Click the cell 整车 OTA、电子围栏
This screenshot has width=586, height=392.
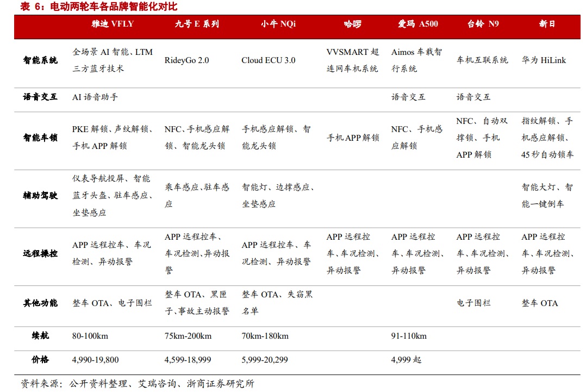112,303
